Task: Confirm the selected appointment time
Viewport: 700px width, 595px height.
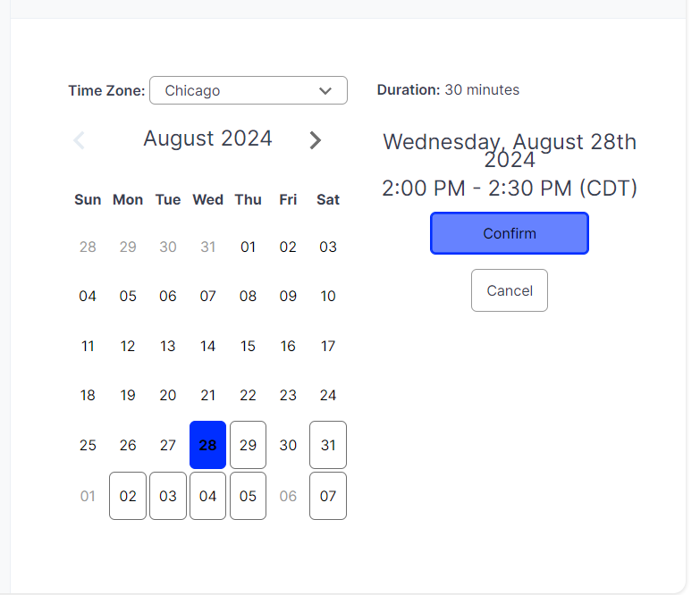Action: [510, 233]
